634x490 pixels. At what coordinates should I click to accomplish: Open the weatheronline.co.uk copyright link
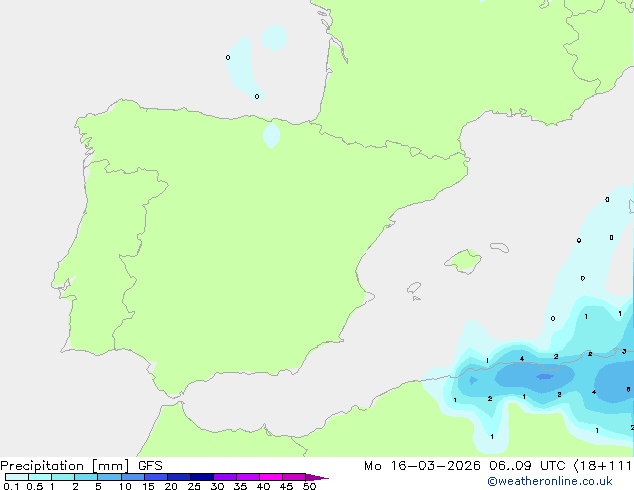click(550, 481)
